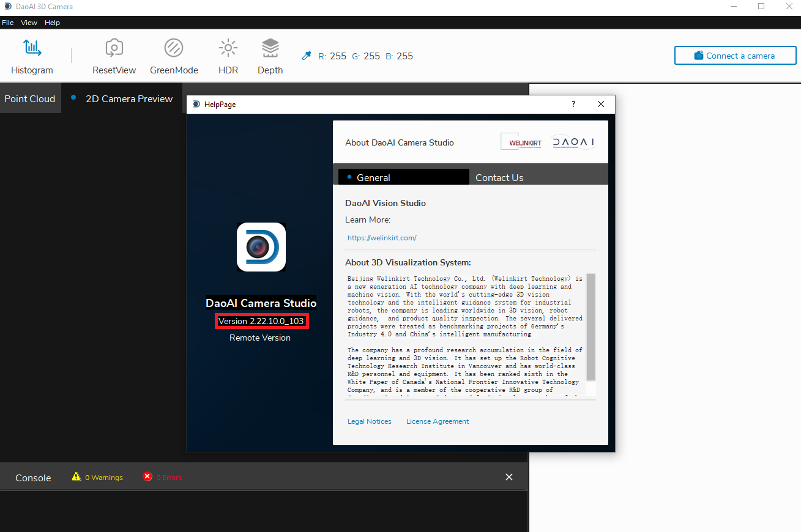Select the Histogram tool
This screenshot has width=801, height=532.
pyautogui.click(x=32, y=55)
